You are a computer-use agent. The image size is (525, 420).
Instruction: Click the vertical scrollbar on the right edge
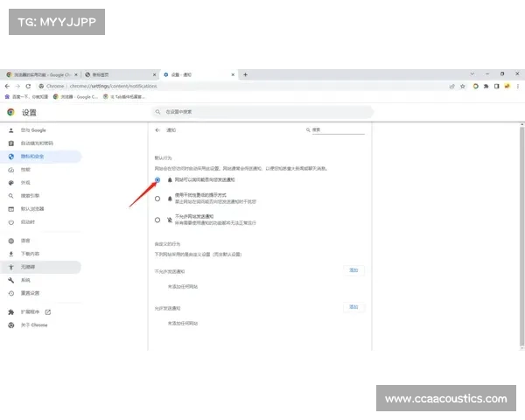click(x=522, y=236)
